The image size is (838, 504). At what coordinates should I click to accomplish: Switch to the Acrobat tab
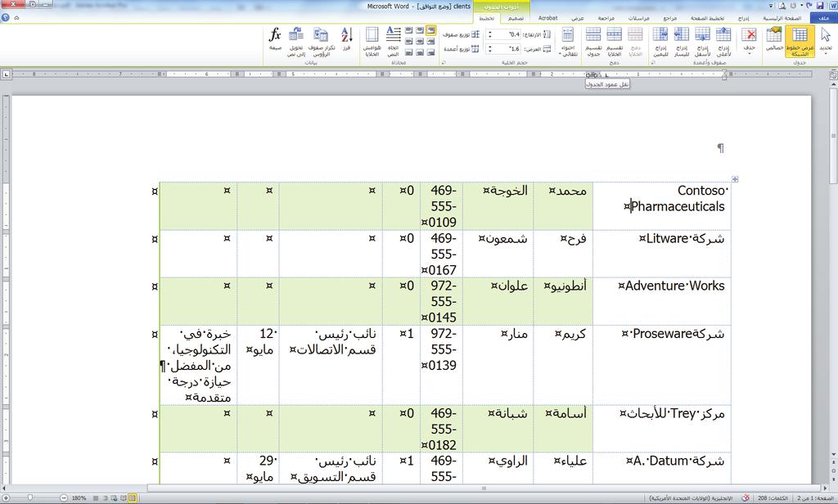547,18
